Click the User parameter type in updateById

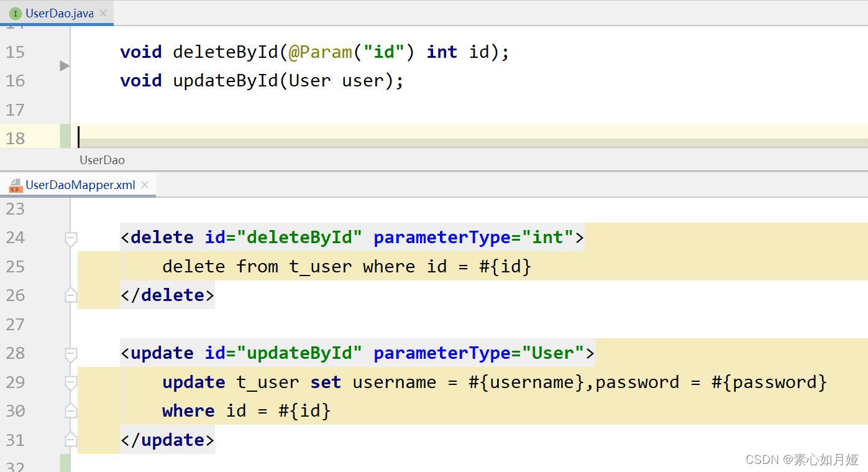click(310, 81)
